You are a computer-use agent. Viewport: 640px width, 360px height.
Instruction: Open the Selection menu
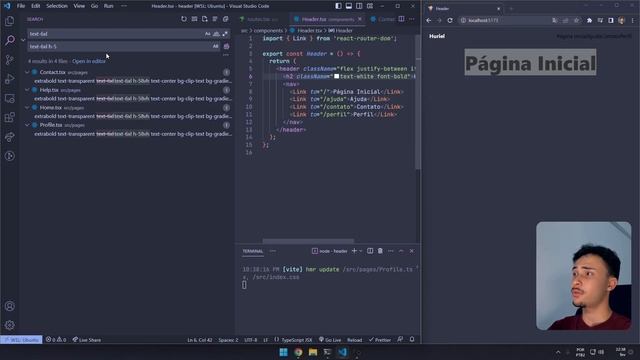click(57, 6)
